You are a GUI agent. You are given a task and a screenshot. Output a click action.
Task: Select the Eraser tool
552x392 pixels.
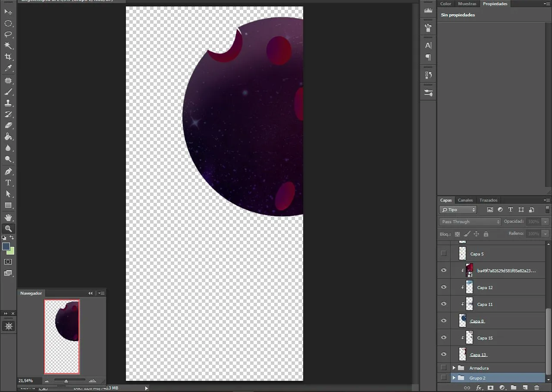[x=8, y=125]
